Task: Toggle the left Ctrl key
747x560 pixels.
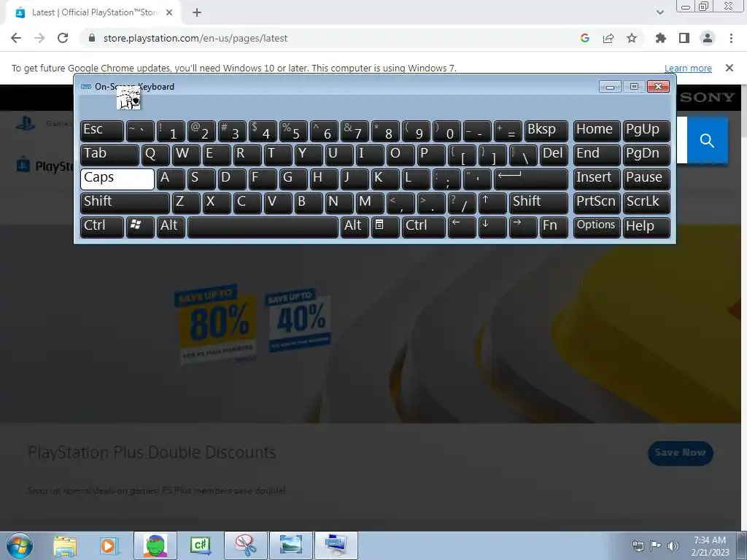Action: 102,227
